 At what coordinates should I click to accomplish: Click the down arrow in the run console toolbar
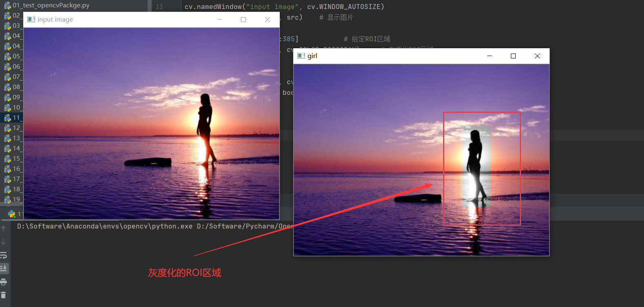click(x=4, y=242)
